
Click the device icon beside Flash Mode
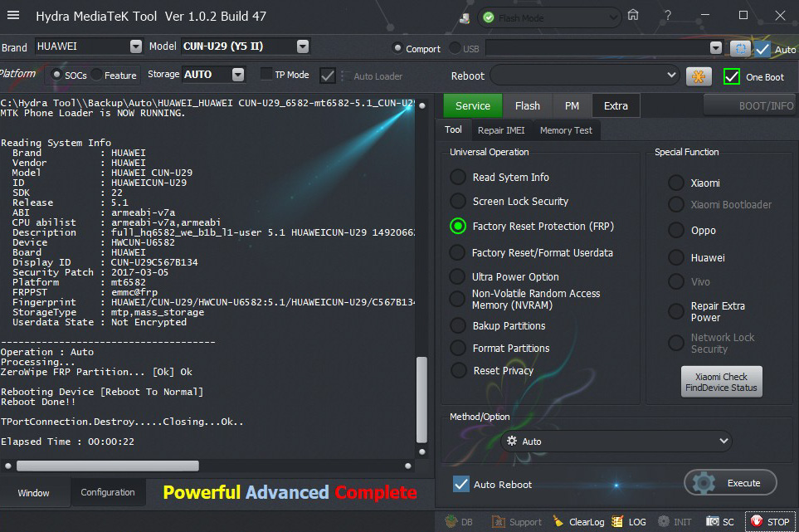pos(464,18)
